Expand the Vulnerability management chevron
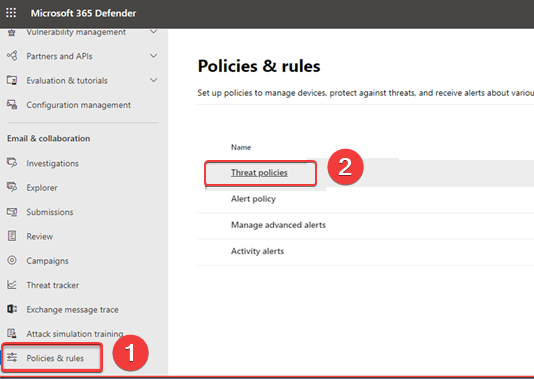The width and height of the screenshot is (534, 379). coord(154,32)
